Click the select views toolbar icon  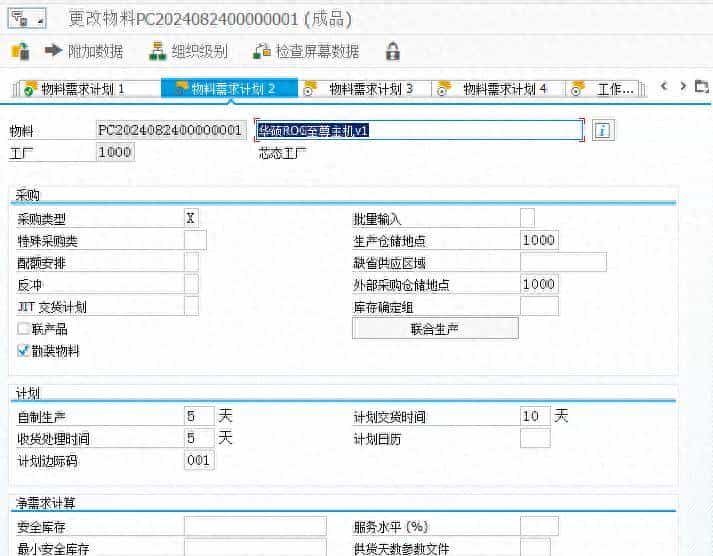(x=20, y=51)
